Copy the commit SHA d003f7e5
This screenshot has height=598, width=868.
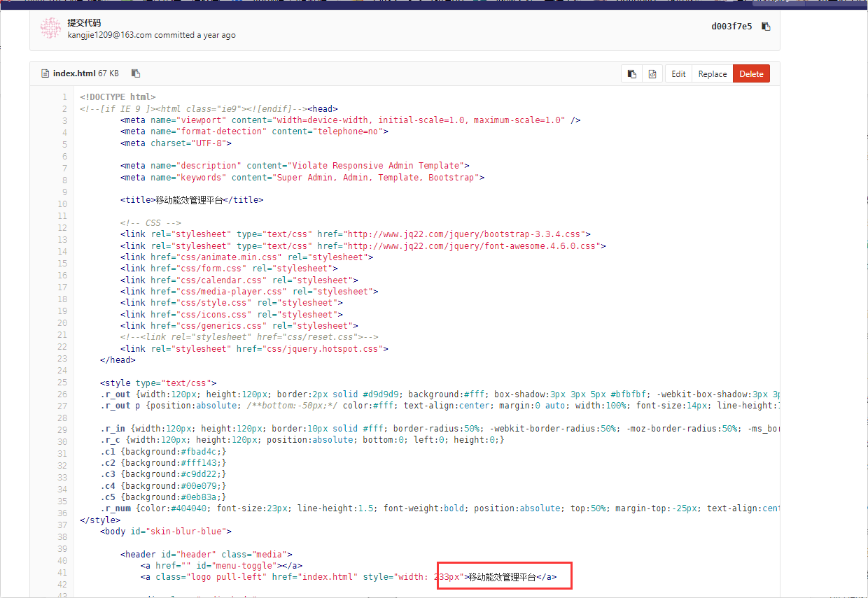(766, 27)
